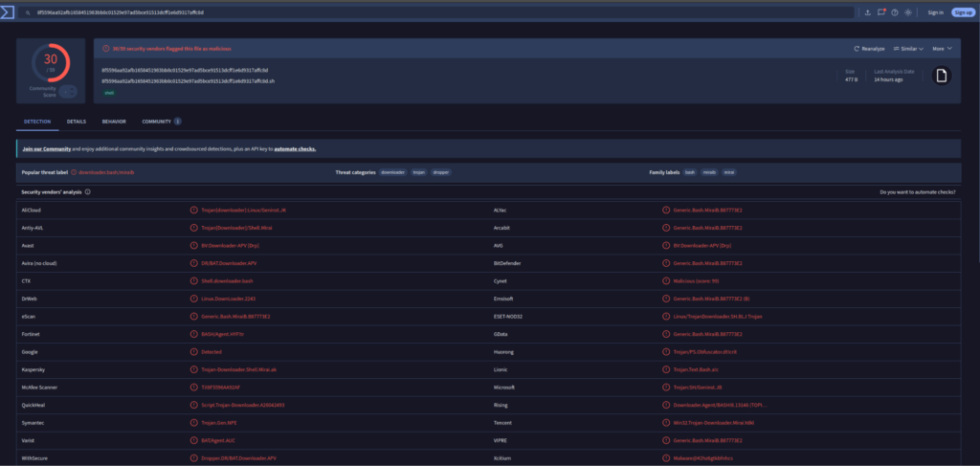Image resolution: width=980 pixels, height=466 pixels.
Task: Click the search magnifier icon
Action: 28,12
